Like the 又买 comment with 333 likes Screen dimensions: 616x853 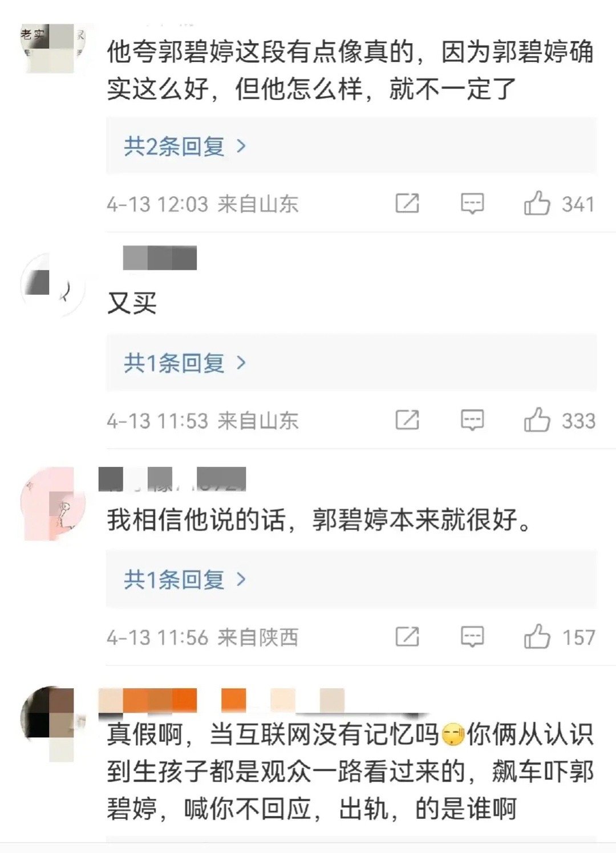537,420
